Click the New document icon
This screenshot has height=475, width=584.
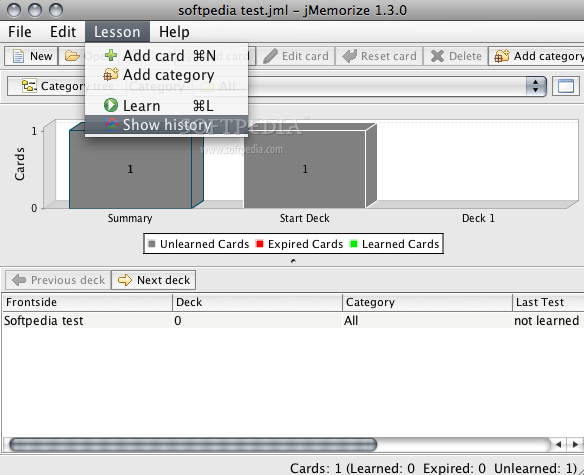18,56
